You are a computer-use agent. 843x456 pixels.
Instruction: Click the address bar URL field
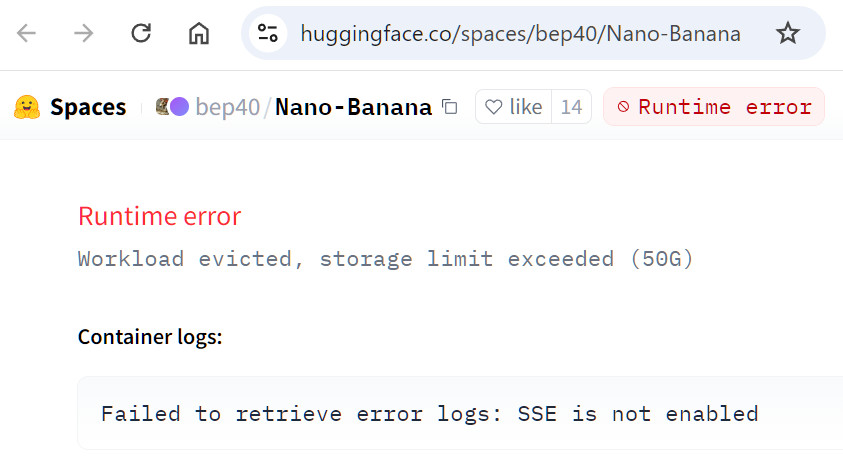click(520, 33)
